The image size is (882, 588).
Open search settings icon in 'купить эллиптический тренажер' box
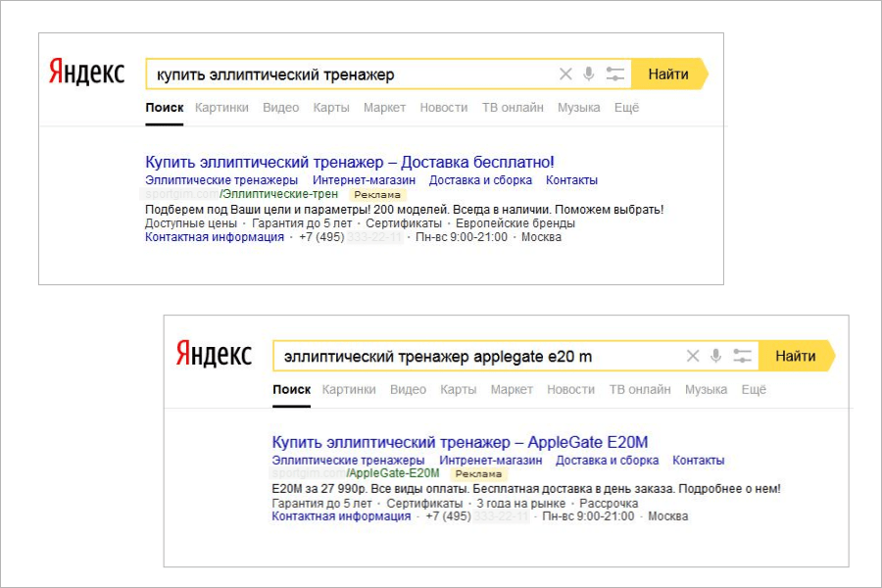614,73
